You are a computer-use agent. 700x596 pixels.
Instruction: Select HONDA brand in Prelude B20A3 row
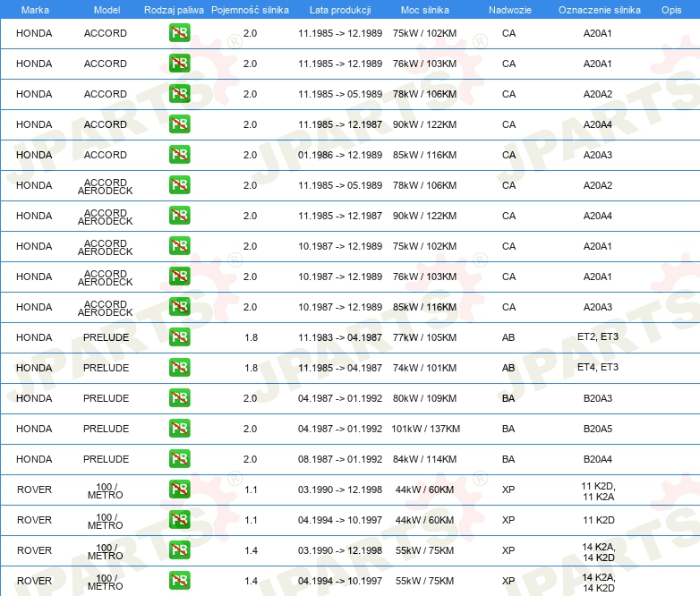(x=34, y=398)
